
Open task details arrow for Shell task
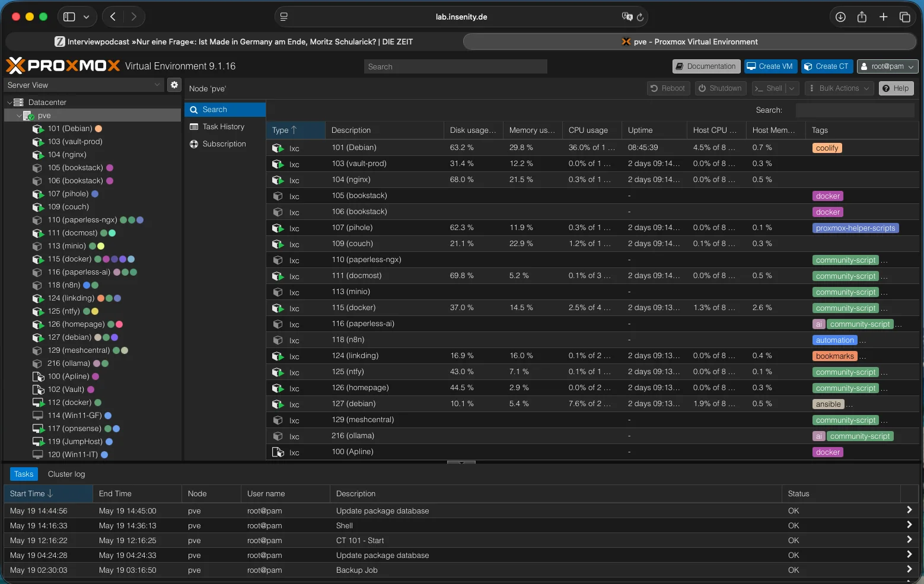coord(909,525)
